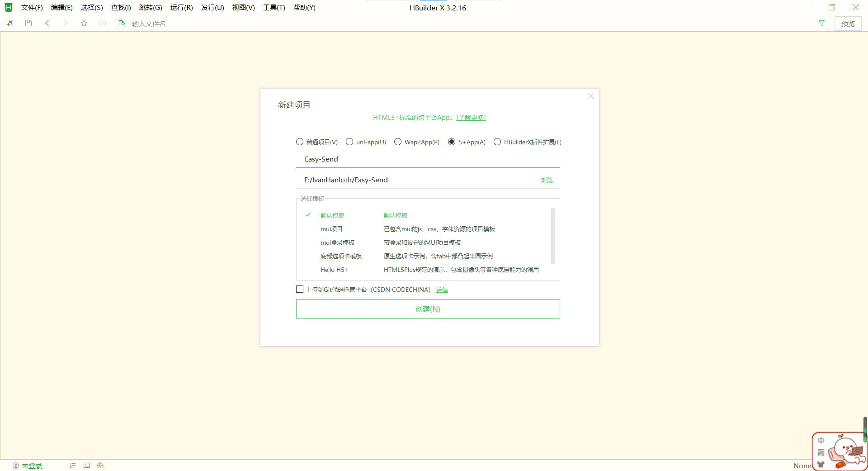Screen dimensions: 868x471
Task: Click 浏览 to browse project location
Action: [546, 180]
